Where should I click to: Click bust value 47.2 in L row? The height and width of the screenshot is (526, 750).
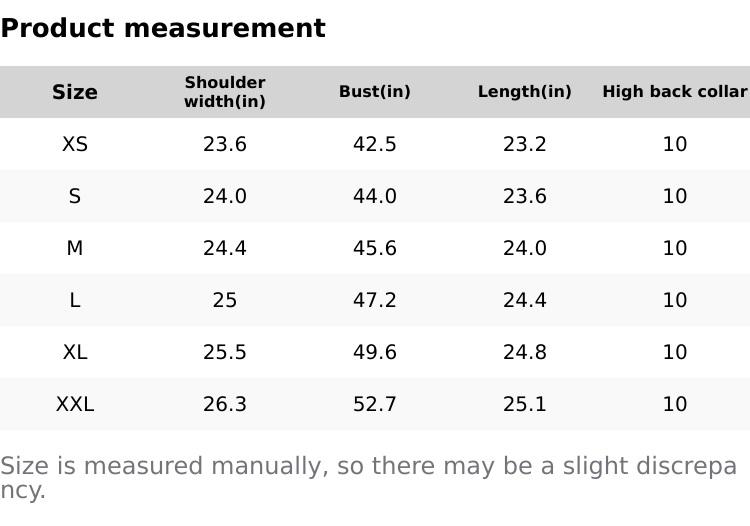pos(375,300)
